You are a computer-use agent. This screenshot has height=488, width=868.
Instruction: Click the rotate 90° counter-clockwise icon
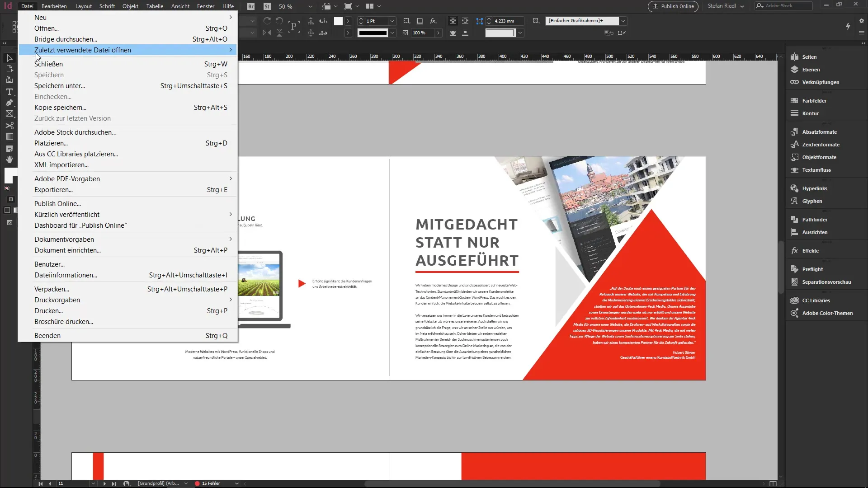pyautogui.click(x=279, y=21)
